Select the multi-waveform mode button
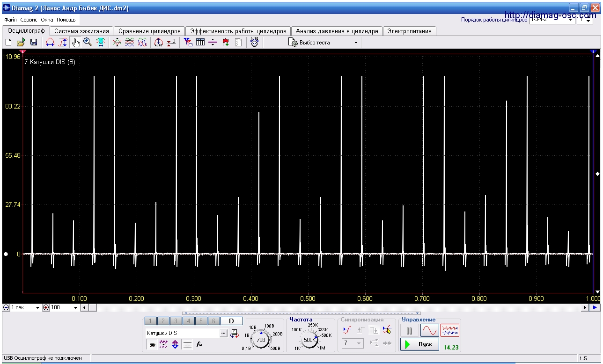This screenshot has height=364, width=603. click(x=450, y=331)
